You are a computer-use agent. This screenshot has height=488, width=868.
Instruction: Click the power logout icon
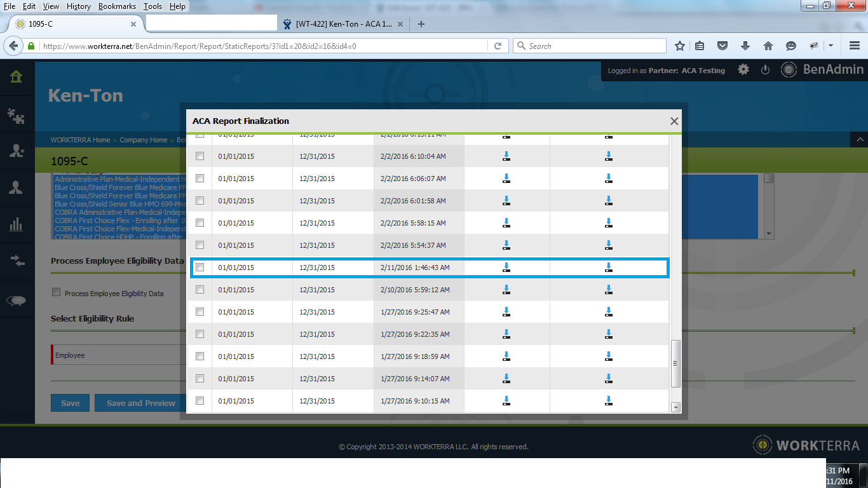(765, 70)
